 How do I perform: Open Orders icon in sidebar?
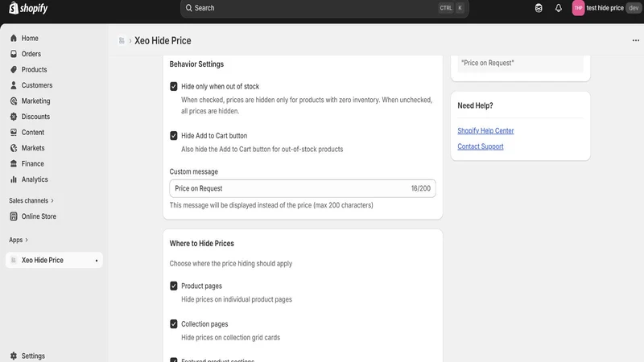pos(14,54)
